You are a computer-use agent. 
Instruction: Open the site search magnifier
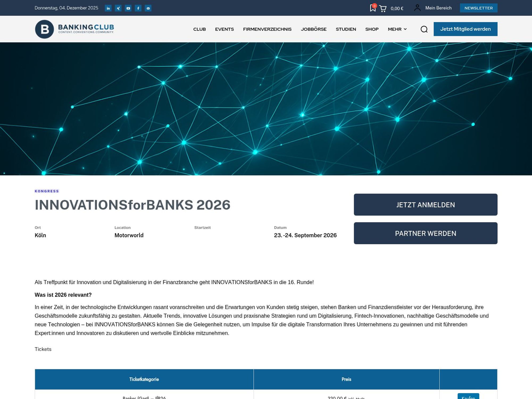(x=424, y=29)
